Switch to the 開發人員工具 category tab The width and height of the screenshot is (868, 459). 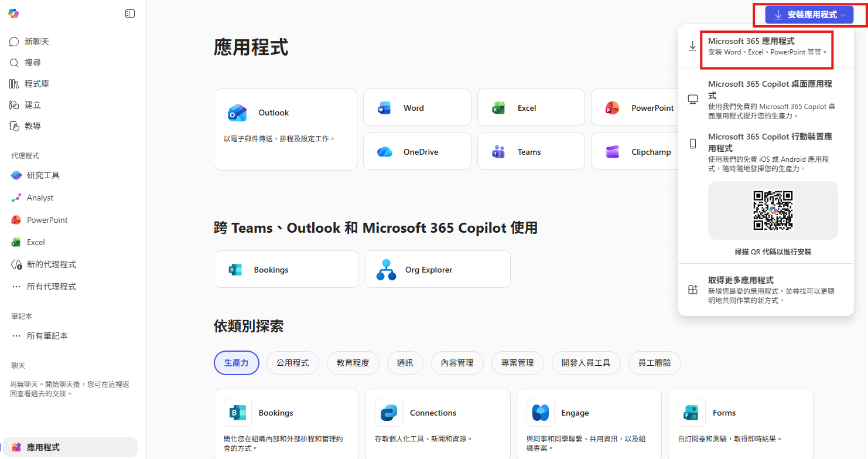(x=586, y=363)
